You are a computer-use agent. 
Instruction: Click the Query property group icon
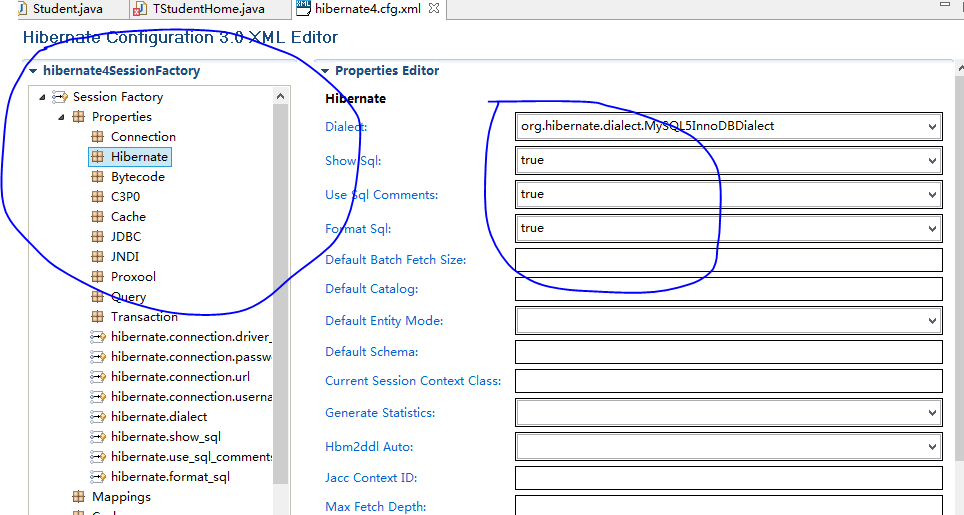(97, 297)
